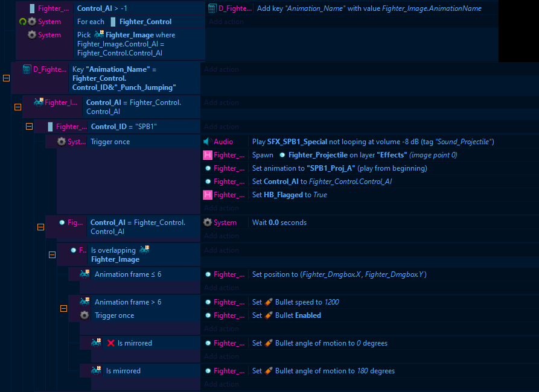Image resolution: width=539 pixels, height=392 pixels.
Task: Select the Animation frame ≤ 6 condition
Action: tap(134, 274)
